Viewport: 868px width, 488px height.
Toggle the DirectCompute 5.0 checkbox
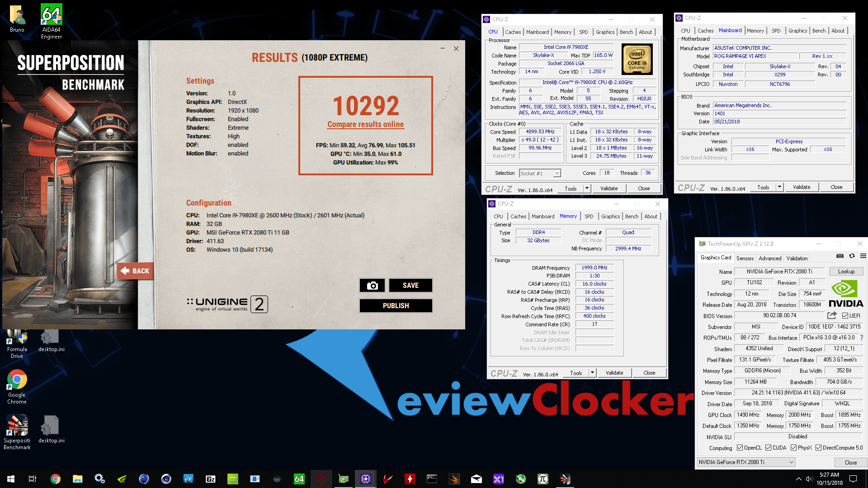[x=818, y=448]
